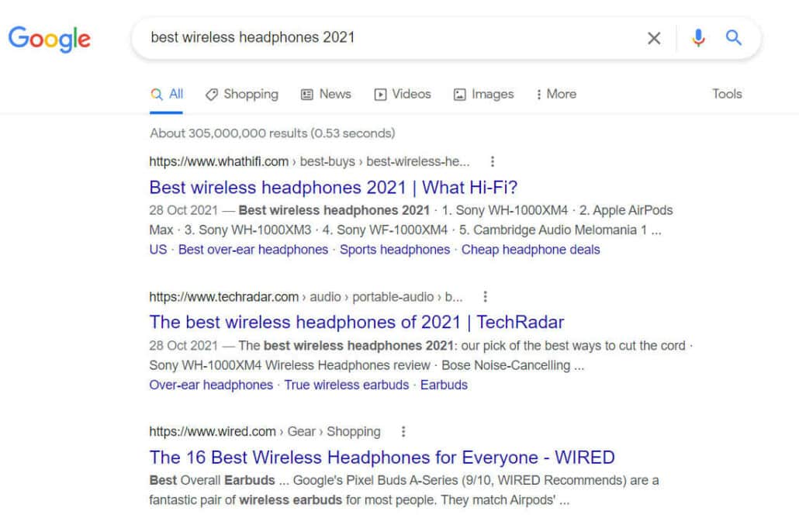Image resolution: width=799 pixels, height=532 pixels.
Task: Click the blue magnifier search icon
Action: click(733, 38)
